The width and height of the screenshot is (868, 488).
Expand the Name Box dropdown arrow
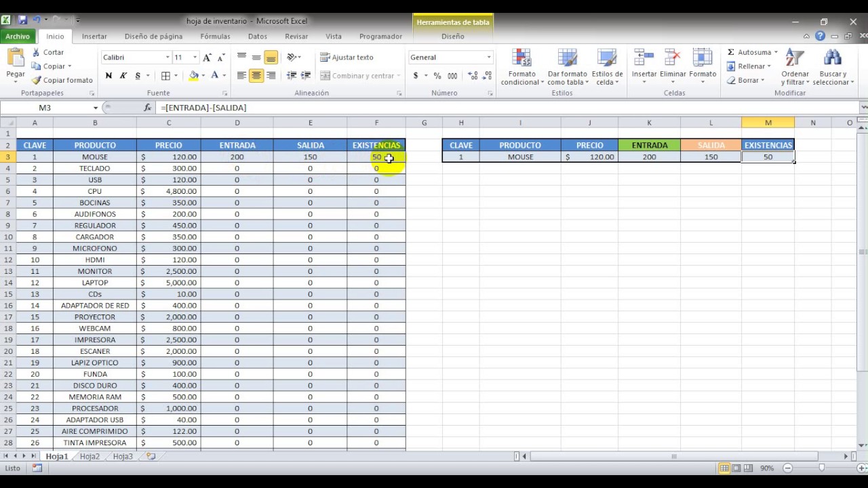point(96,108)
